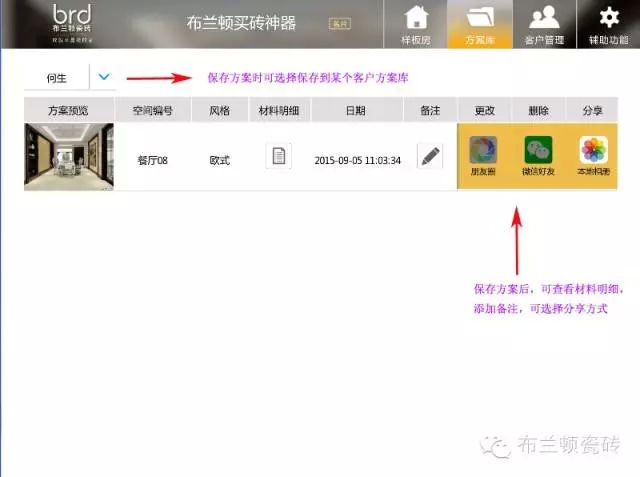The image size is (640, 477).
Task: Click the 日期 column header
Action: click(355, 110)
